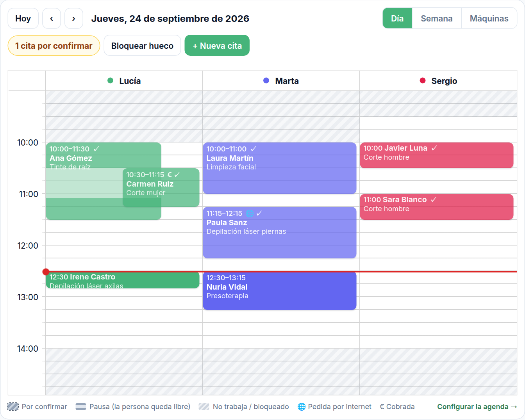Switch to the Día view
Screen dimensions: 525x420
[x=397, y=18]
